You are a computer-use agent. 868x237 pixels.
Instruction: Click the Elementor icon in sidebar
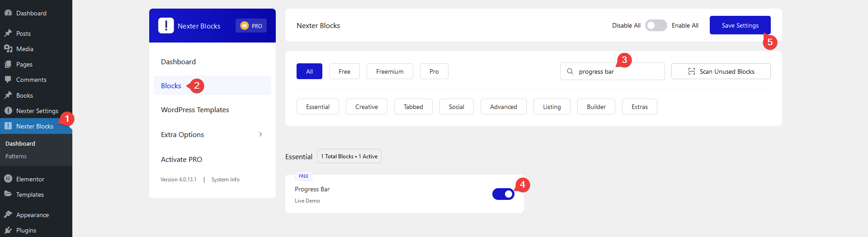pyautogui.click(x=8, y=179)
